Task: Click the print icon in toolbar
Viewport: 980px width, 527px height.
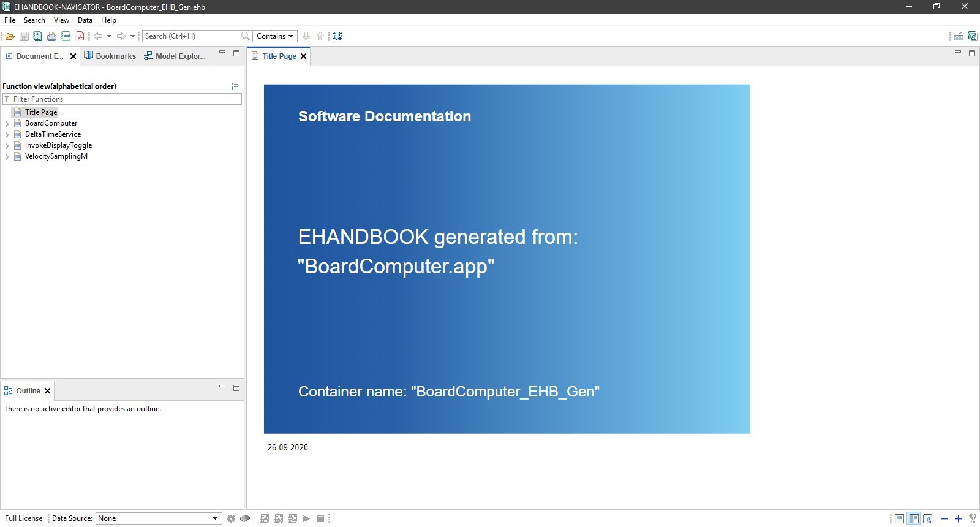Action: click(51, 36)
